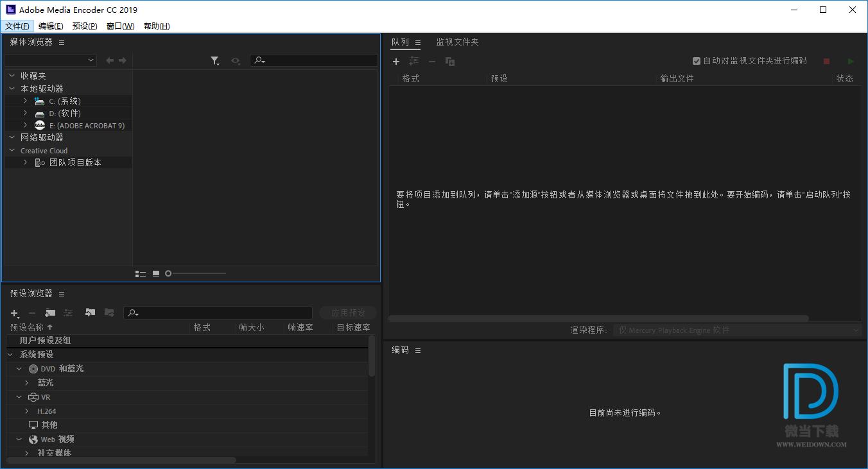Screen dimensions: 868x469
Task: Open the file type filter funnel icon
Action: [x=215, y=60]
